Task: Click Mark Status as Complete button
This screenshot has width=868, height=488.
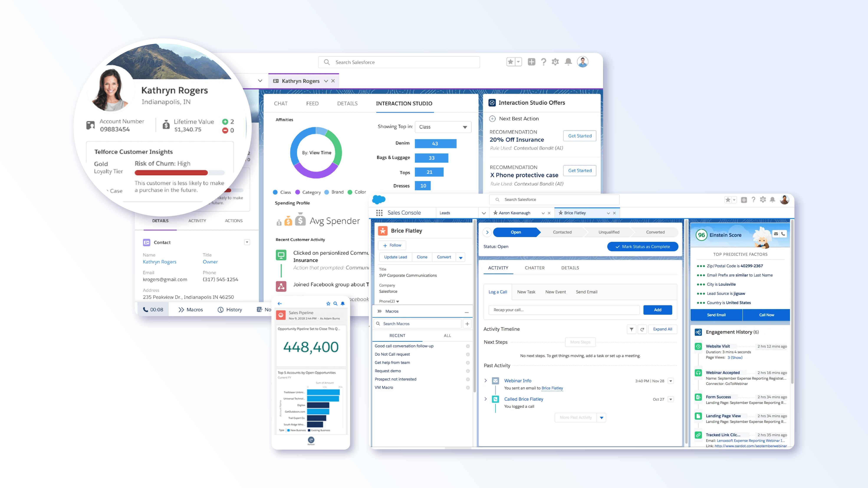Action: [642, 247]
